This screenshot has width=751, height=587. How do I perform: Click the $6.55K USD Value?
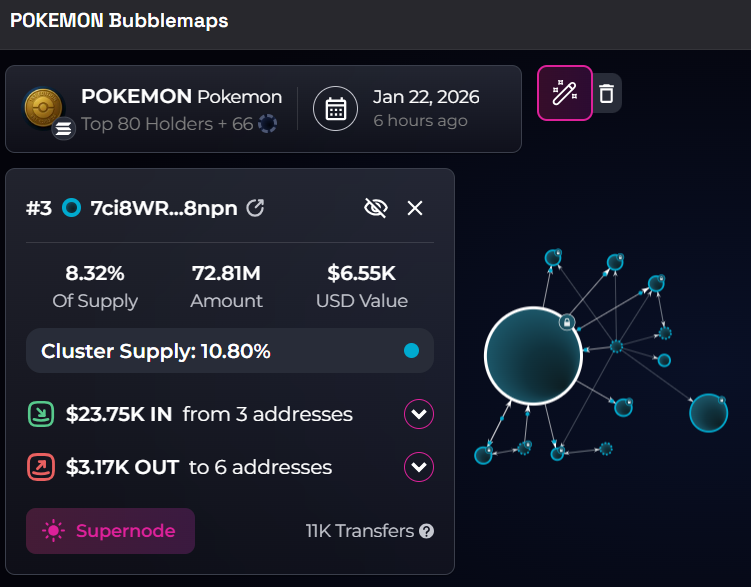click(362, 273)
